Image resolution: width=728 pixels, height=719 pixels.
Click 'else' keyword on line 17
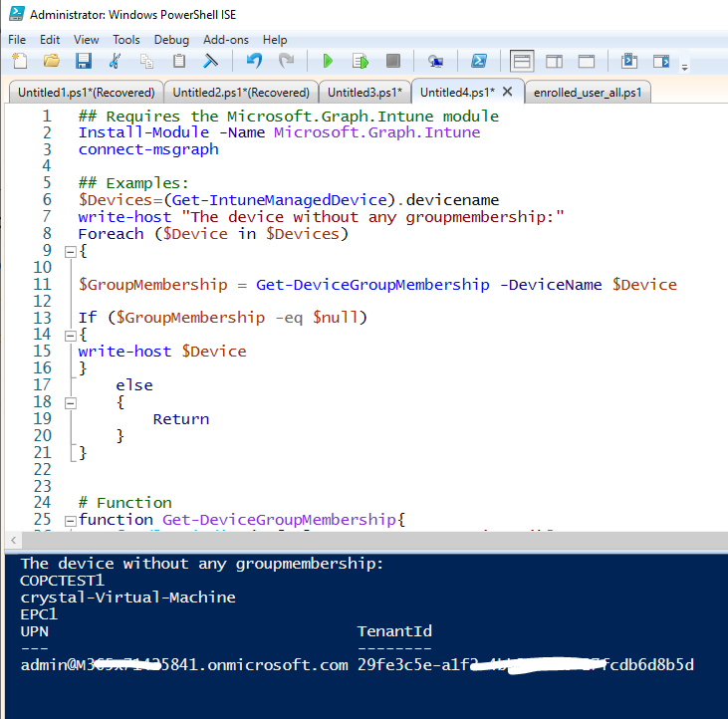tap(134, 385)
